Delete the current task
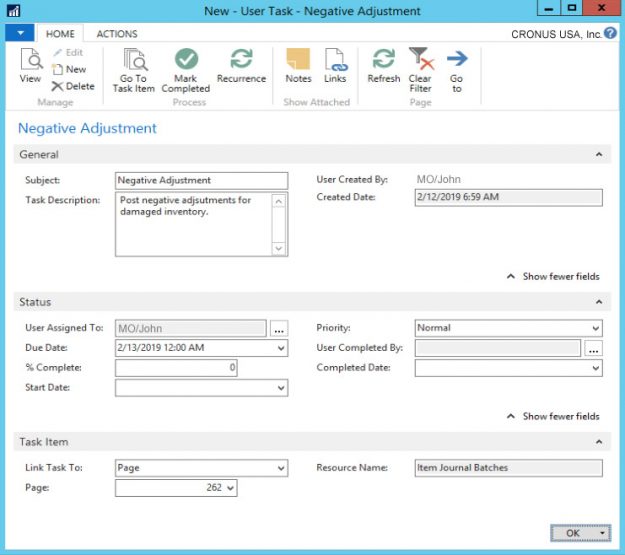 tap(73, 86)
